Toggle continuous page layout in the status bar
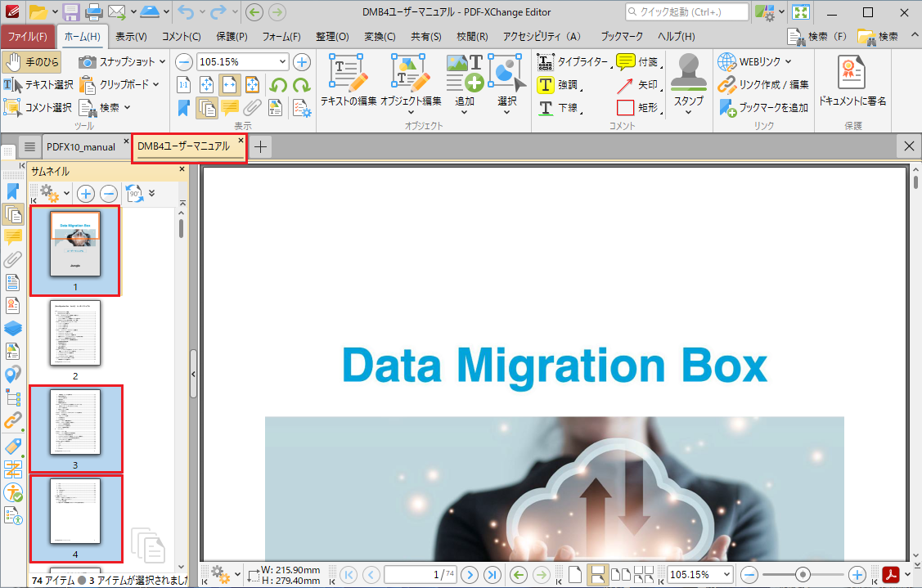The image size is (922, 588). [x=597, y=574]
